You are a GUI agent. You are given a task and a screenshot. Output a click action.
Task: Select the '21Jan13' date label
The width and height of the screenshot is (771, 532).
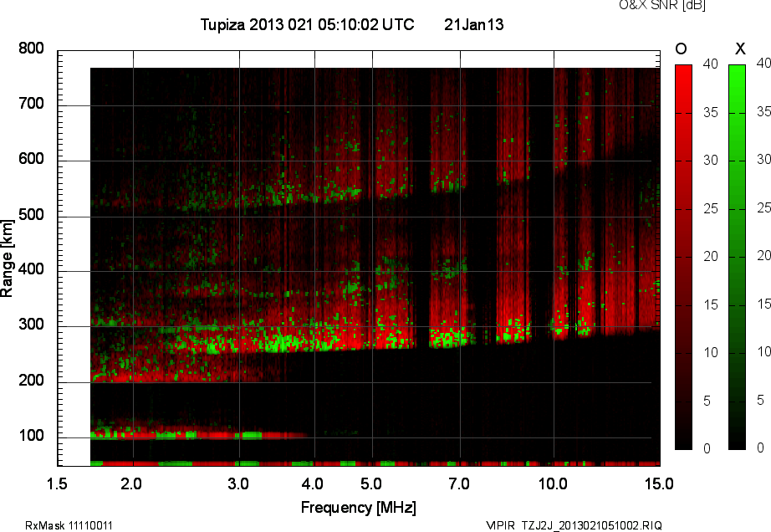(473, 25)
